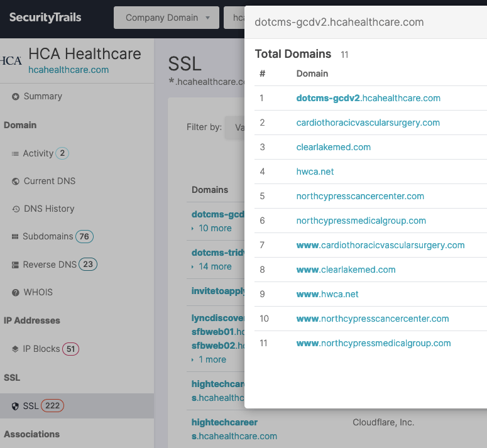Click the Summary star icon
The image size is (487, 448).
(x=16, y=97)
